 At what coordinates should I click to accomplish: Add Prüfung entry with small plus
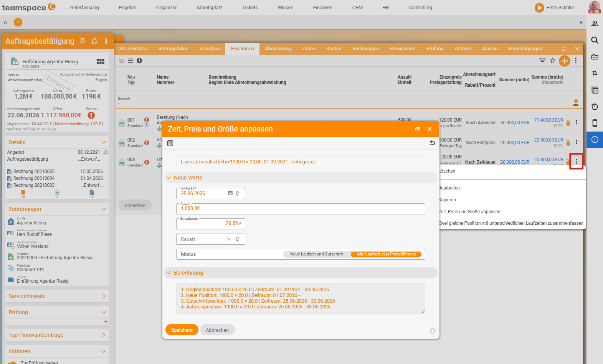pyautogui.click(x=106, y=322)
